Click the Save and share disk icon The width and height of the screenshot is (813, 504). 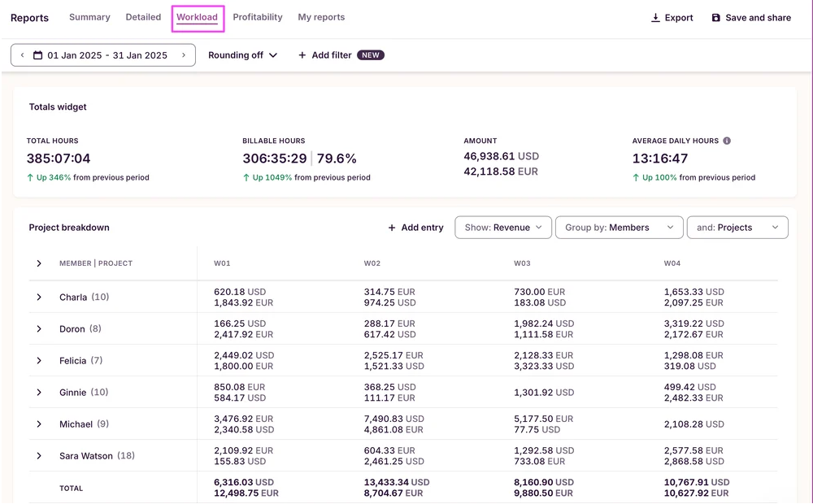[716, 18]
